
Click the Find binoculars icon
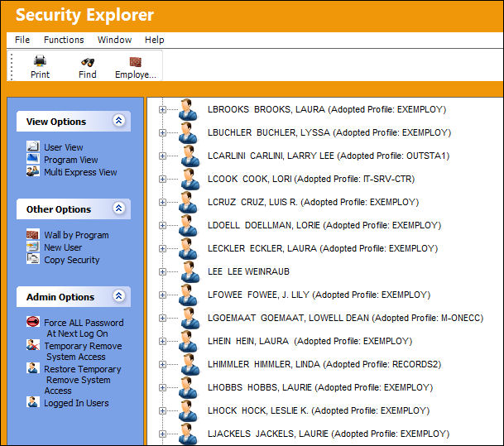(88, 62)
